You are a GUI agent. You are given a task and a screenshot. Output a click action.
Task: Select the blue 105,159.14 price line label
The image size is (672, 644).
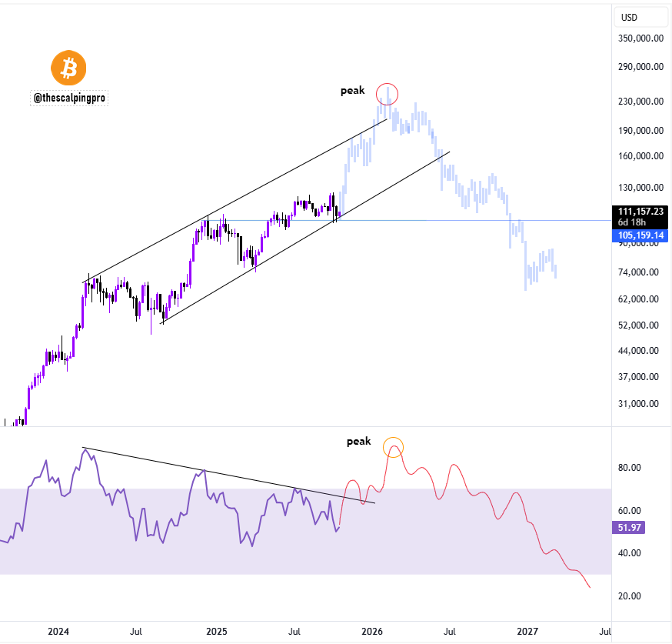(641, 235)
